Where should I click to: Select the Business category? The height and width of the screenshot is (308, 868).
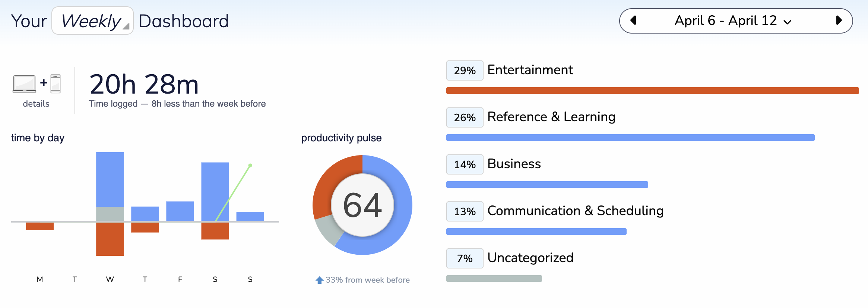coord(514,164)
